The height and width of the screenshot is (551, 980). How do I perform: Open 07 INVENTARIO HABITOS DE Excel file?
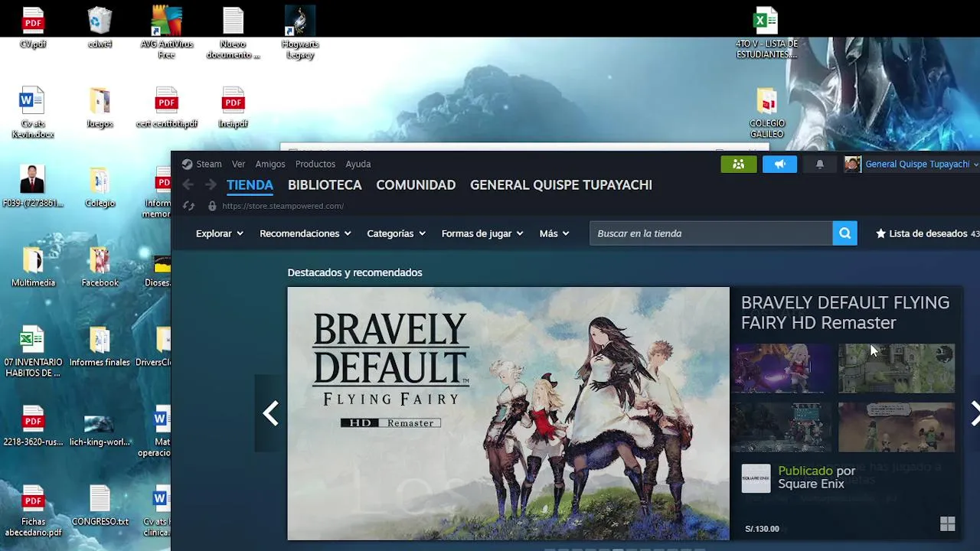(33, 352)
